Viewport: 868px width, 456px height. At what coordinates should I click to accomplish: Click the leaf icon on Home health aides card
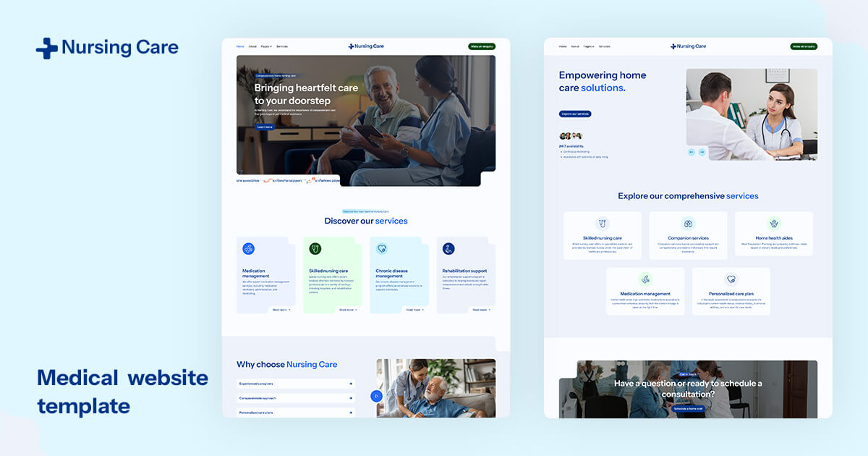tap(774, 224)
